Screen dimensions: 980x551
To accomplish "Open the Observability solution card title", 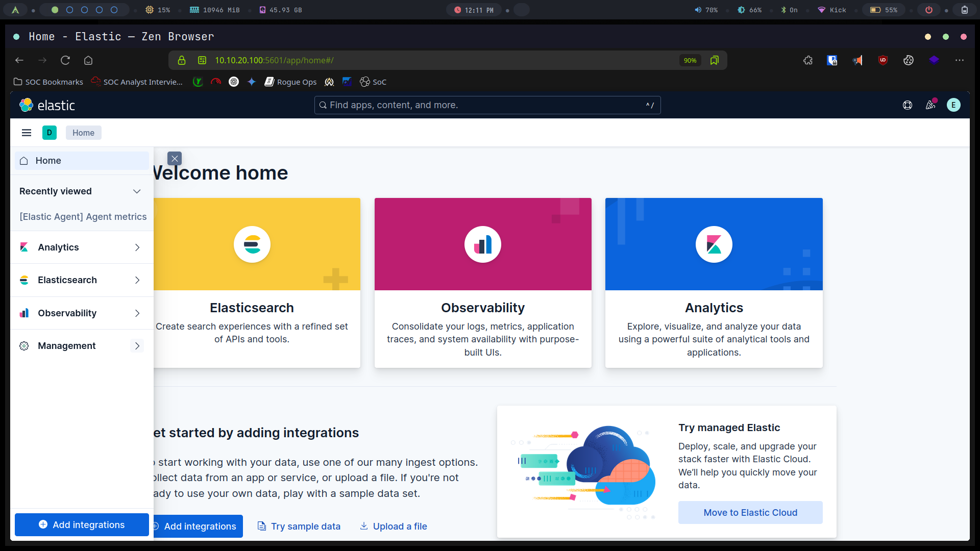I will coord(483,308).
